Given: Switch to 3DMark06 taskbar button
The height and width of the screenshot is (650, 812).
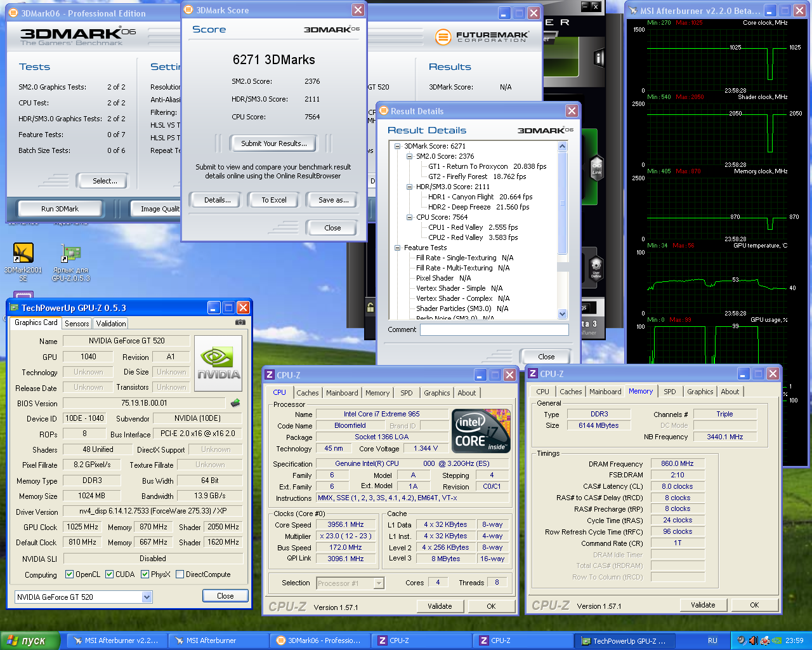Looking at the screenshot, I should coord(320,640).
